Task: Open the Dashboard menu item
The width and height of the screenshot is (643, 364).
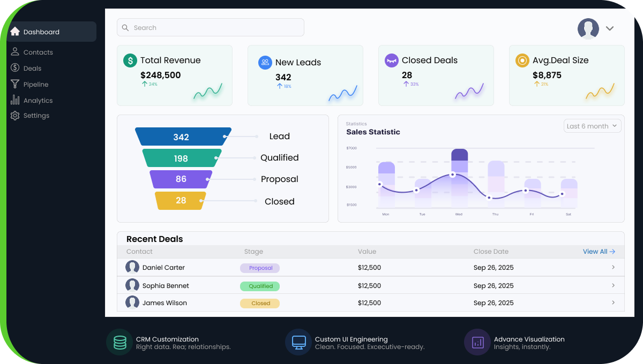Action: [51, 32]
